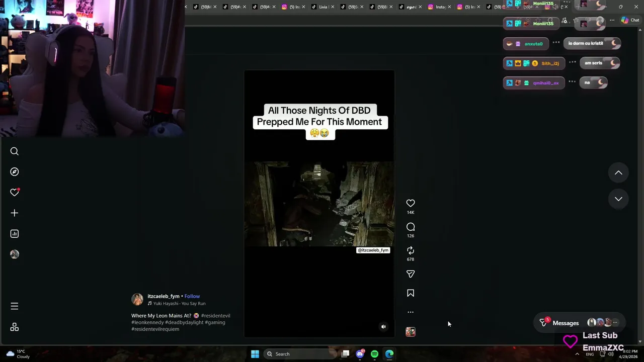644x362 pixels.
Task: Save the reel with the bookmark icon
Action: [x=411, y=293]
